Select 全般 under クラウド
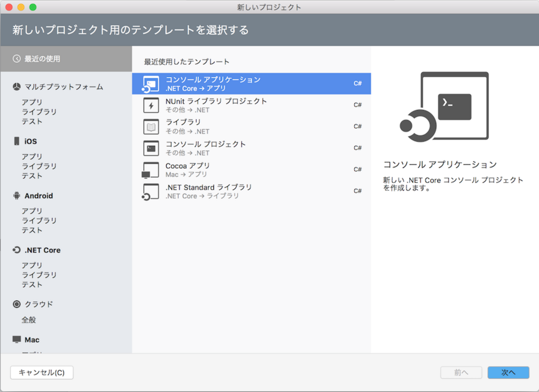The height and width of the screenshot is (392, 539). [x=29, y=320]
